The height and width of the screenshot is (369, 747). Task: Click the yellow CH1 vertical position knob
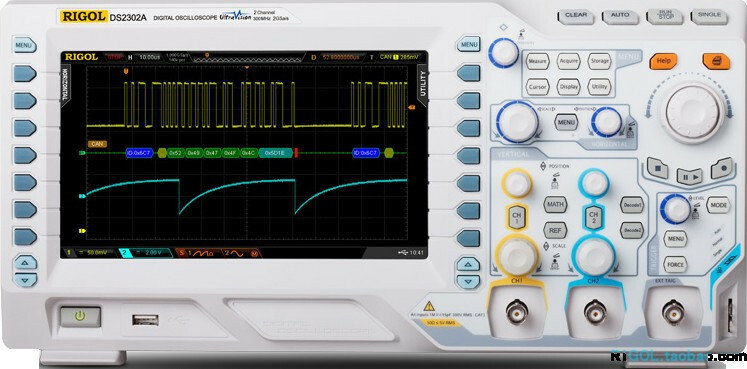[516, 183]
